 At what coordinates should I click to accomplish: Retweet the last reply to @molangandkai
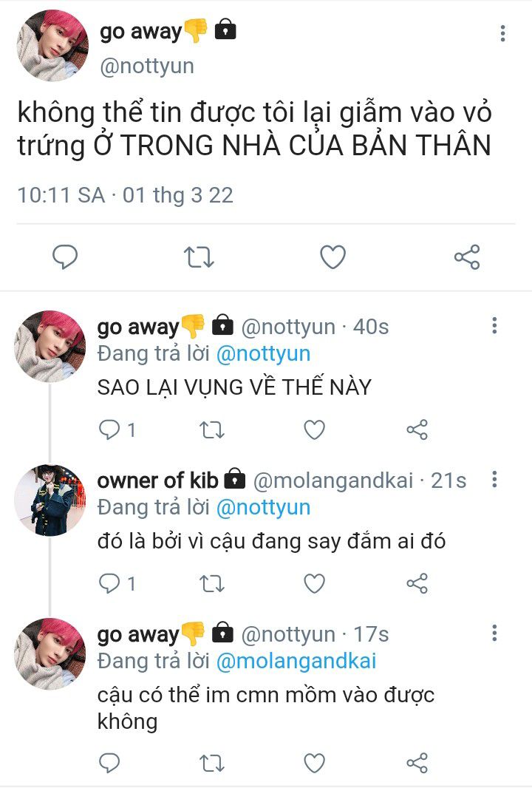[x=212, y=763]
